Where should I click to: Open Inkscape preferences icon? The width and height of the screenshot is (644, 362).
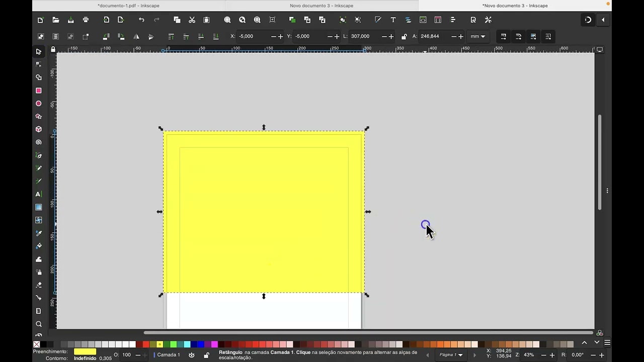coord(488,20)
